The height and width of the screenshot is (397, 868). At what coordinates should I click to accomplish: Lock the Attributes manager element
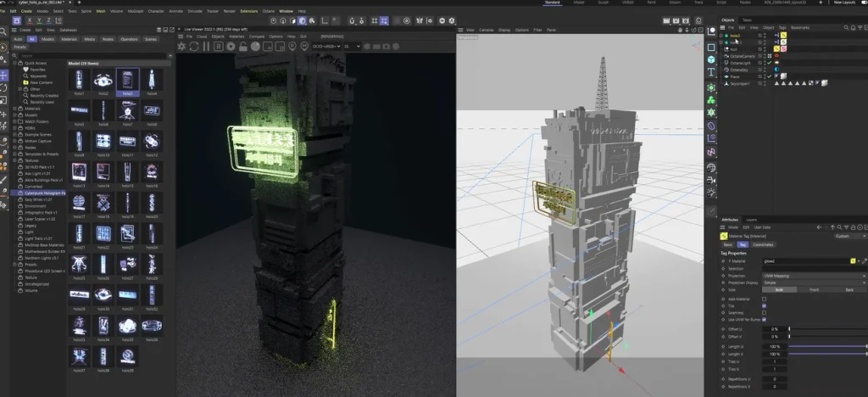tap(851, 227)
